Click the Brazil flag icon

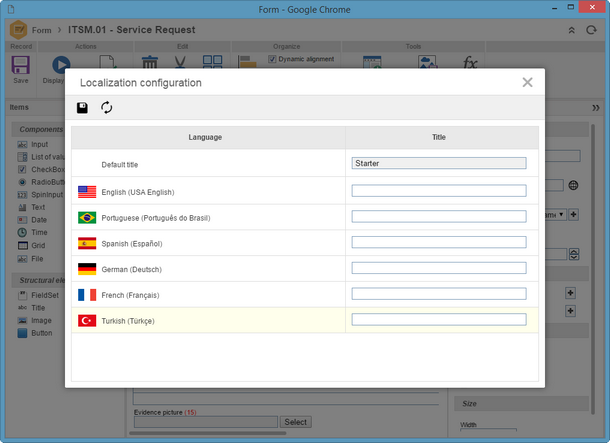[x=87, y=218]
